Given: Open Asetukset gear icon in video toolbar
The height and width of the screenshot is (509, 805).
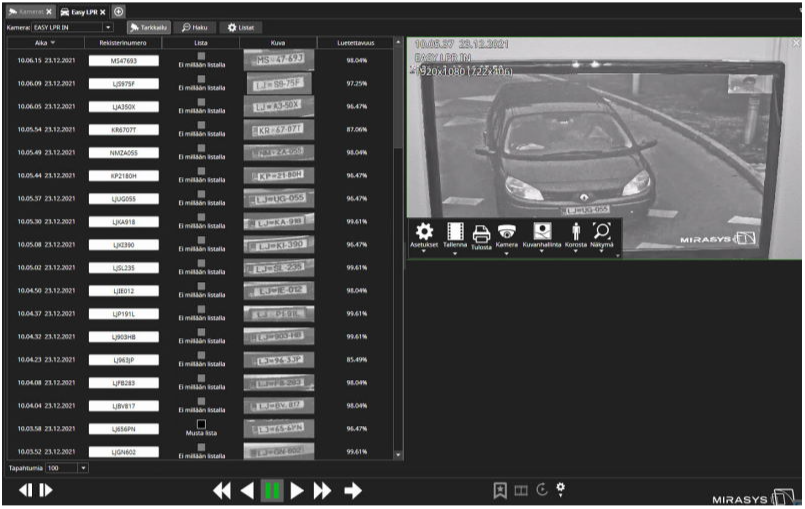Looking at the screenshot, I should coord(423,232).
